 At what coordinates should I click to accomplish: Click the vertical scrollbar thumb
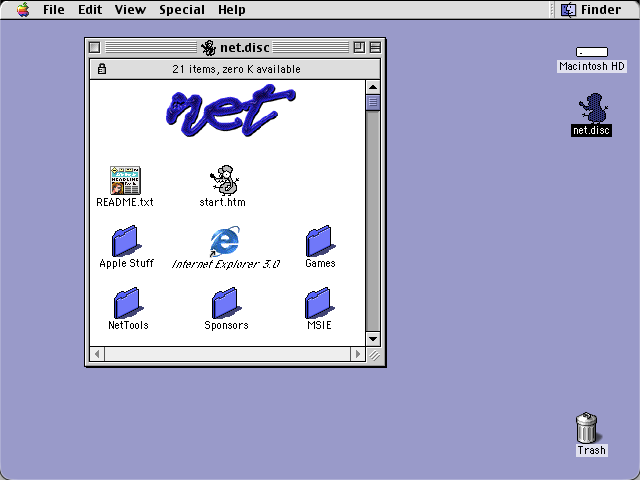pyautogui.click(x=373, y=102)
